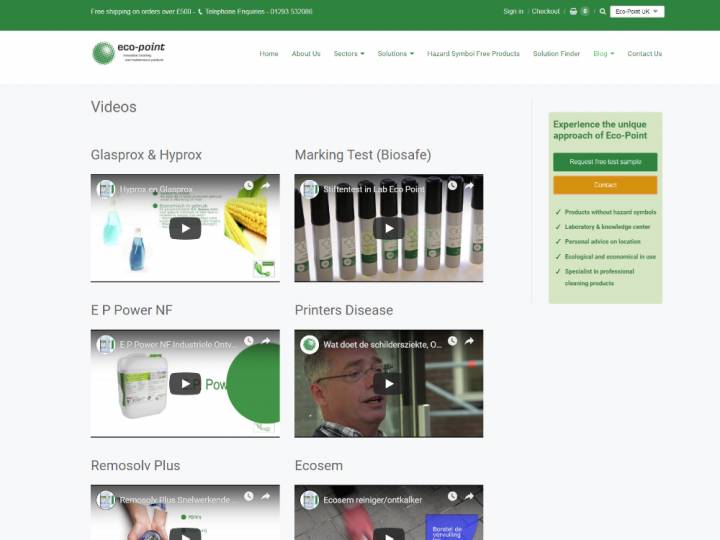Play the E P Power NF video
The width and height of the screenshot is (720, 540).
185,383
